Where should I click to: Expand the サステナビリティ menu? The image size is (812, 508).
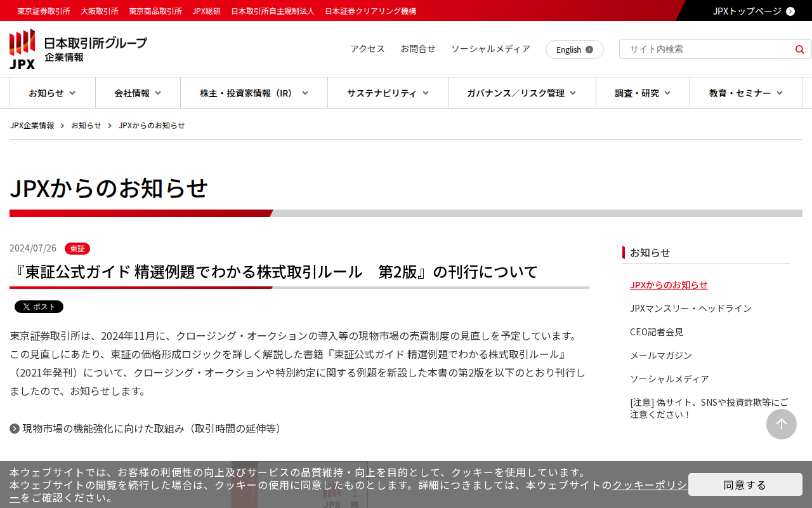[388, 93]
